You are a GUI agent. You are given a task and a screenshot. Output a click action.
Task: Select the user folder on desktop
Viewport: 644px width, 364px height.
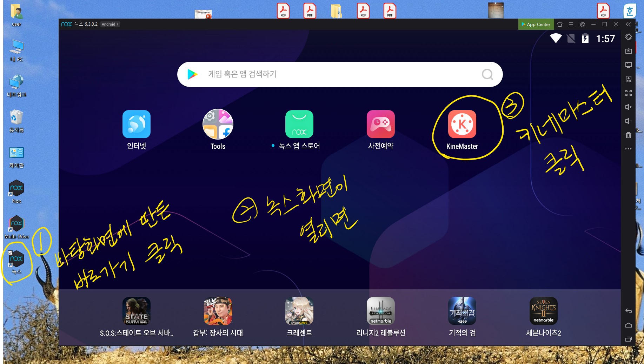(16, 15)
